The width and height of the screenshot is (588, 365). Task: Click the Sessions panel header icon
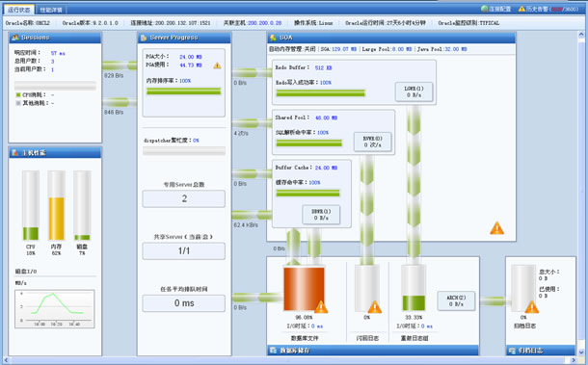pyautogui.click(x=15, y=38)
